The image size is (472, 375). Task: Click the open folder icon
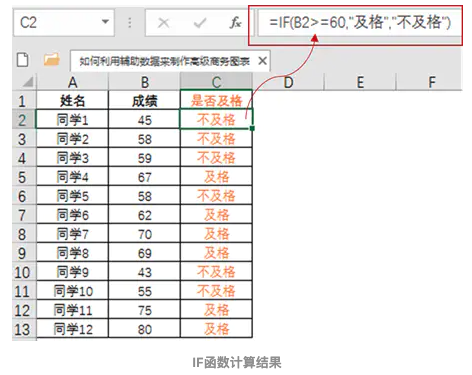click(x=51, y=60)
